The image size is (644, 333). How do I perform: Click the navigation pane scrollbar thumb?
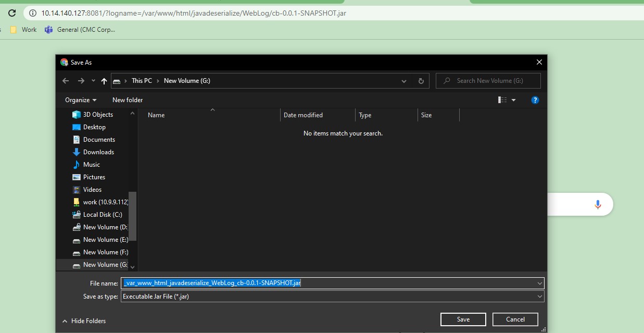132,216
